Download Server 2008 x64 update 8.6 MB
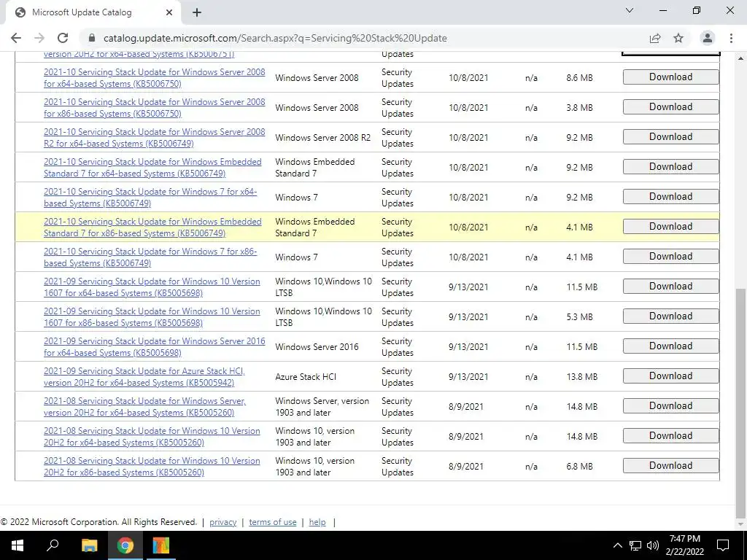 pyautogui.click(x=671, y=77)
